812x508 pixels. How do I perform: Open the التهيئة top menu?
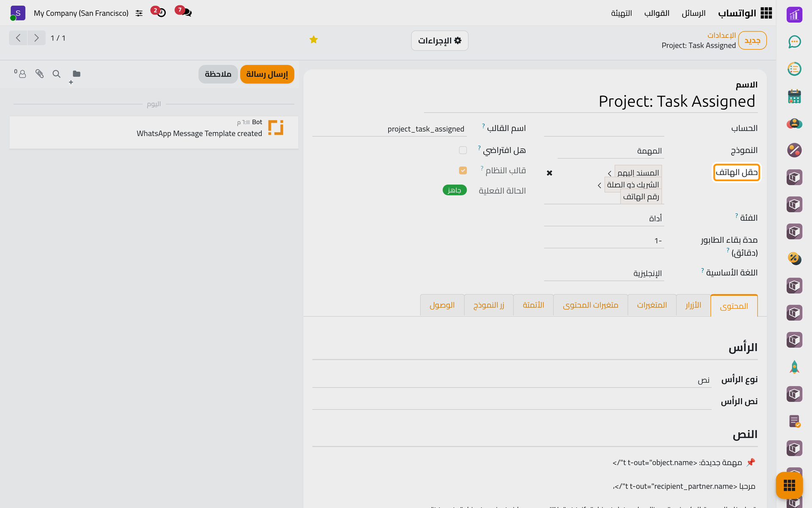click(621, 13)
